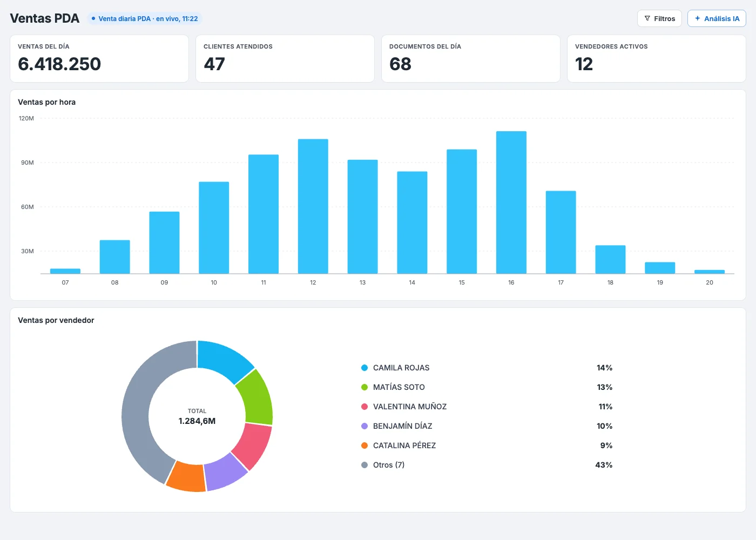Launch Análisis IA

[717, 18]
